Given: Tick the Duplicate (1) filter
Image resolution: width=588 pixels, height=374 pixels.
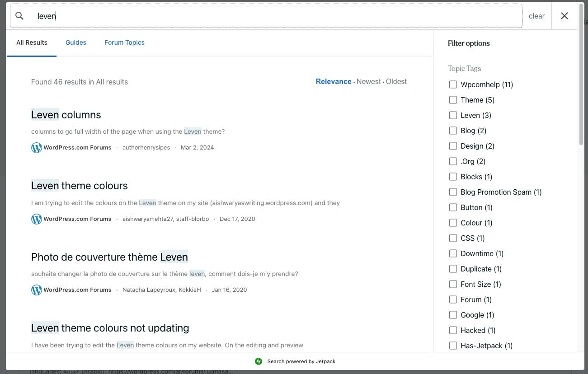Looking at the screenshot, I should (453, 269).
